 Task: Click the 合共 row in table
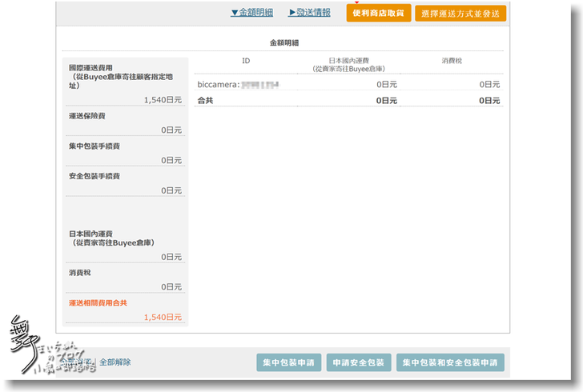(x=206, y=101)
